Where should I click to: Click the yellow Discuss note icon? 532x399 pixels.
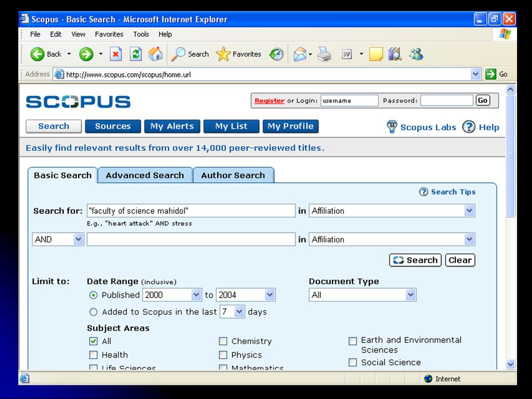pos(376,54)
